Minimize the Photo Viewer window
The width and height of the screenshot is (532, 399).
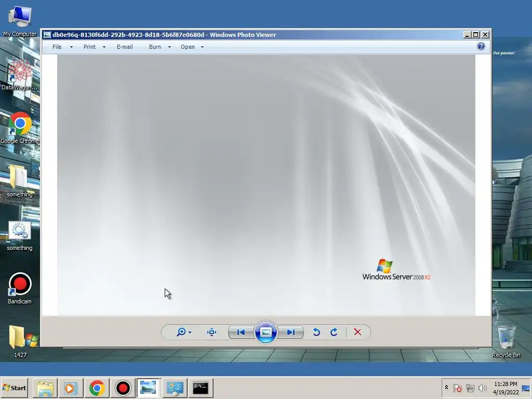tap(467, 35)
